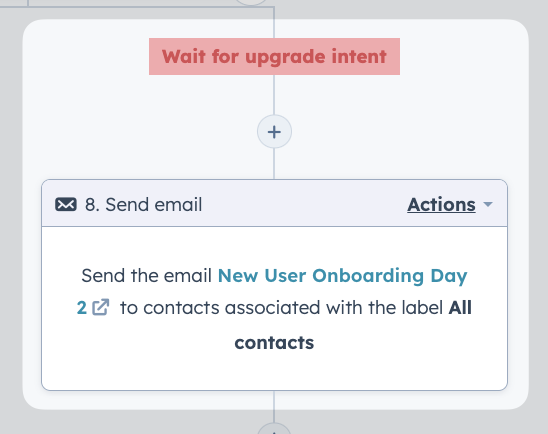
Task: Click the plus button above Send email step
Action: [274, 132]
